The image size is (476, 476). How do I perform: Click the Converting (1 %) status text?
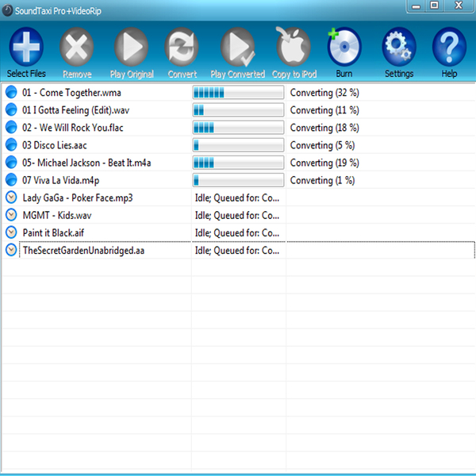[x=322, y=180]
